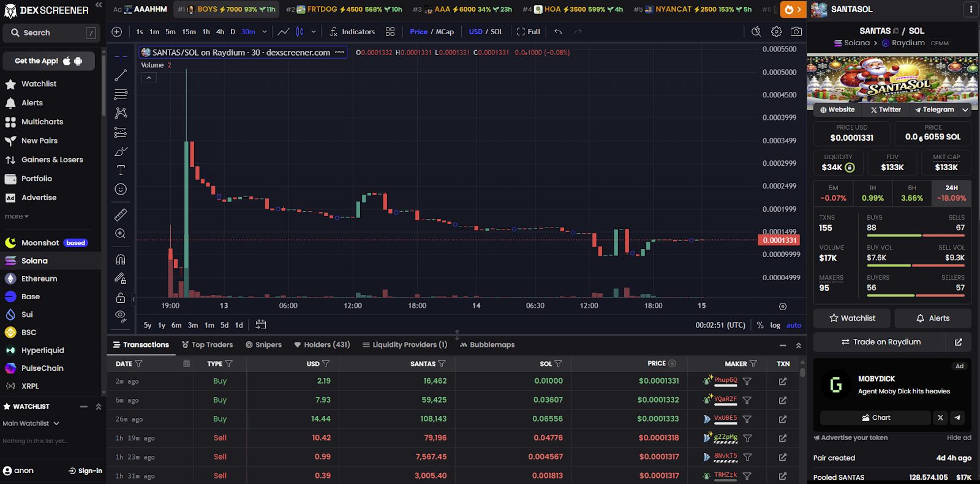Open the forecasting and measurement tools

[121, 132]
